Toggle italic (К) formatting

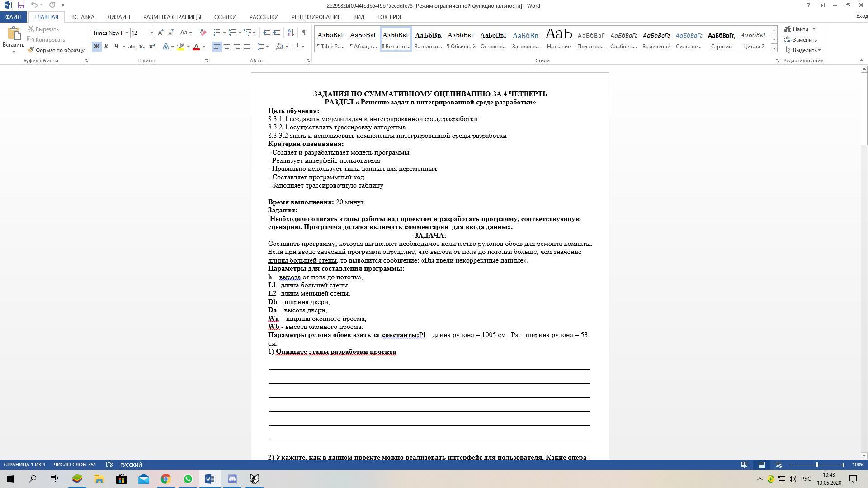point(106,47)
